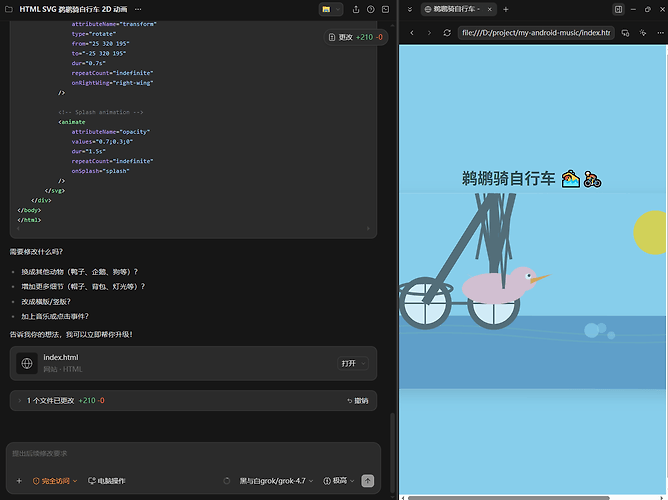Click the 更改 +210 -0 changes badge
668x500 pixels.
356,37
